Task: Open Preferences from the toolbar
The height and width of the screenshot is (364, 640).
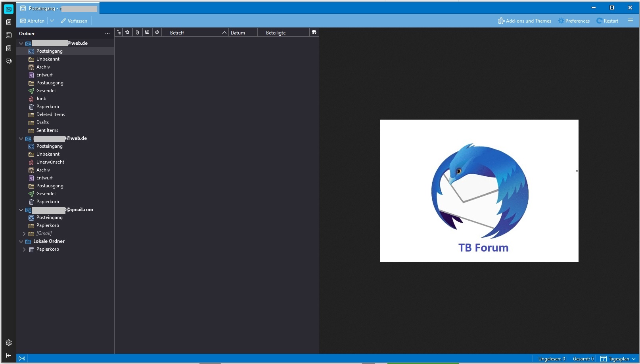Action: click(x=574, y=21)
